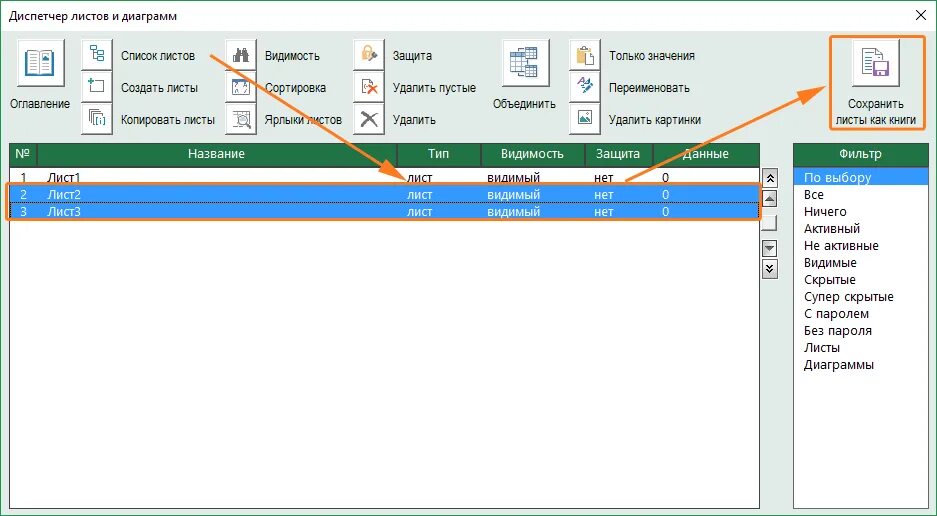Click the Ярлыки листов icon
937x516 pixels.
[241, 118]
